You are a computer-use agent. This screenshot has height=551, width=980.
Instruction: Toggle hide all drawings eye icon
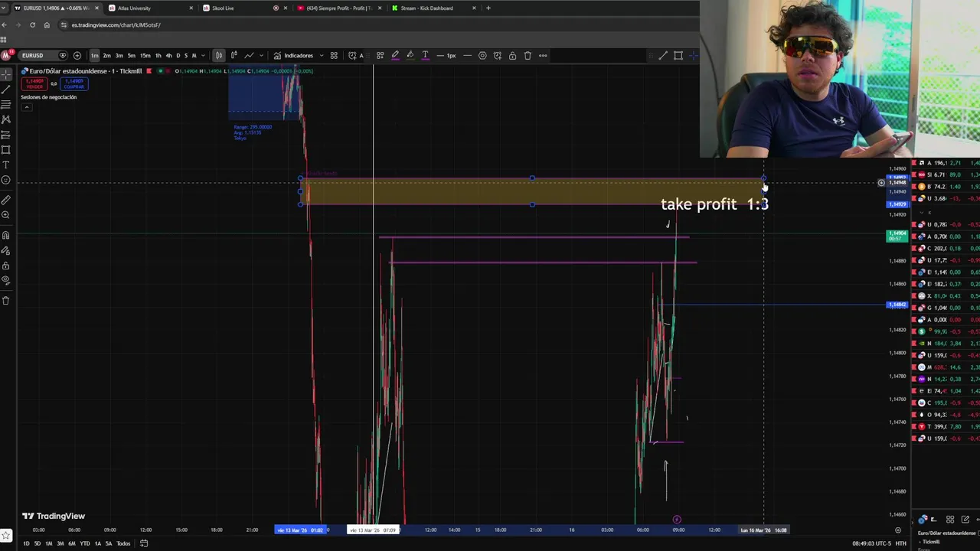coord(5,280)
